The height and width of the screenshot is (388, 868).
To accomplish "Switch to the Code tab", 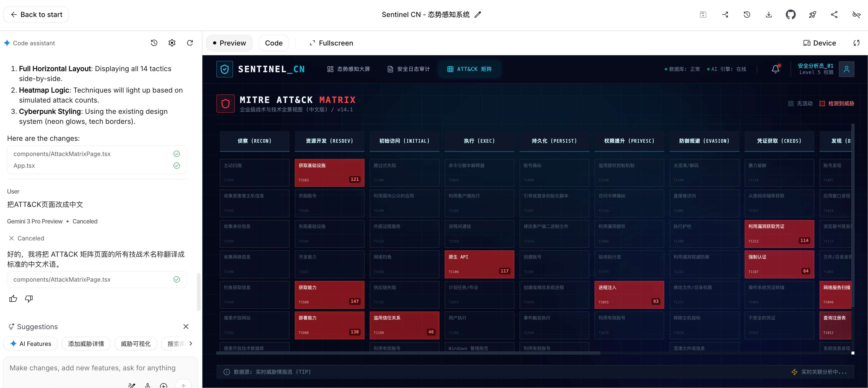I will [274, 43].
